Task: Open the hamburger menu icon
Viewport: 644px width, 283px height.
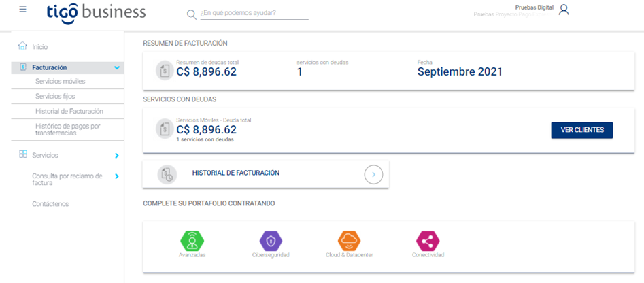Action: coord(22,10)
